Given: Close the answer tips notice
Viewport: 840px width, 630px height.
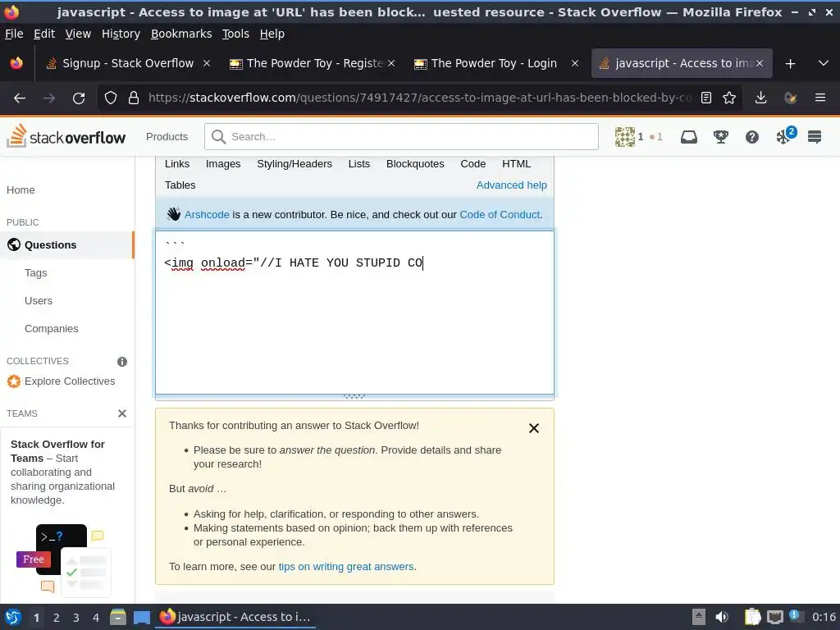Looking at the screenshot, I should tap(533, 428).
